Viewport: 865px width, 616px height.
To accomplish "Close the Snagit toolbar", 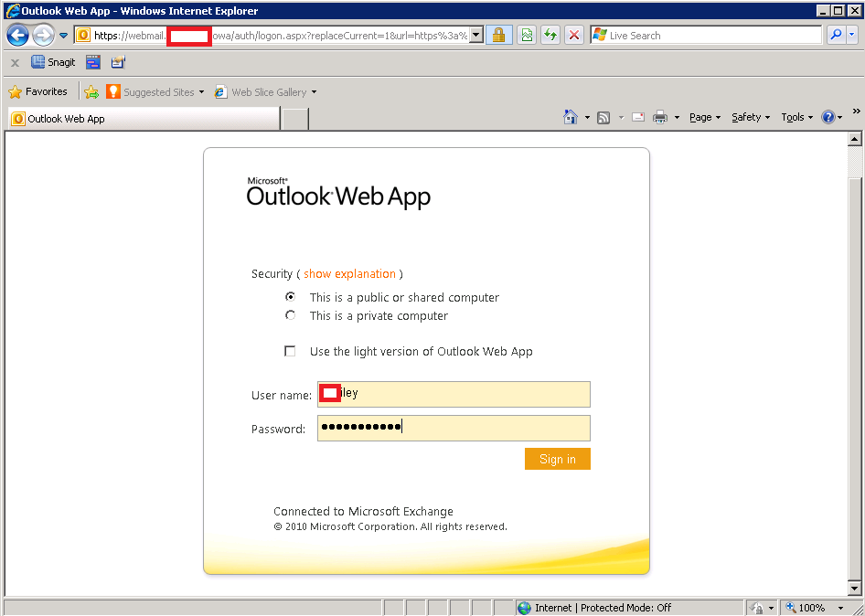I will [x=15, y=63].
